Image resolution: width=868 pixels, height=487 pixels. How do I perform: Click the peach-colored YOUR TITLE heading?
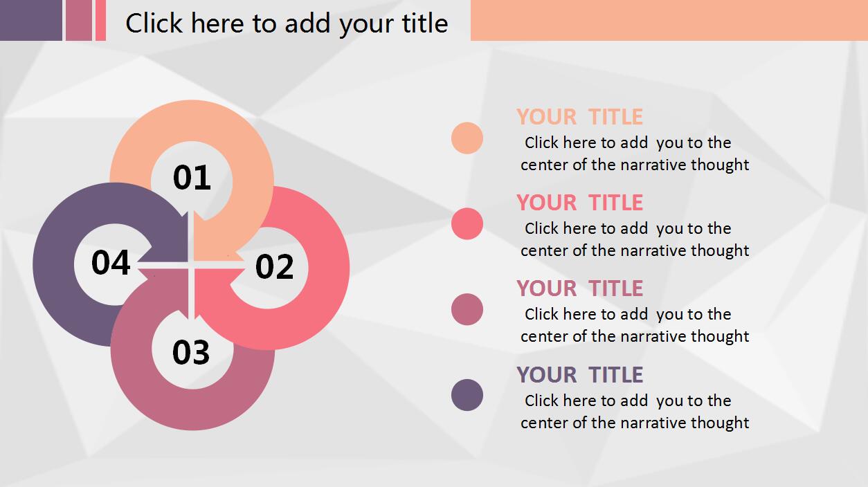coord(579,117)
